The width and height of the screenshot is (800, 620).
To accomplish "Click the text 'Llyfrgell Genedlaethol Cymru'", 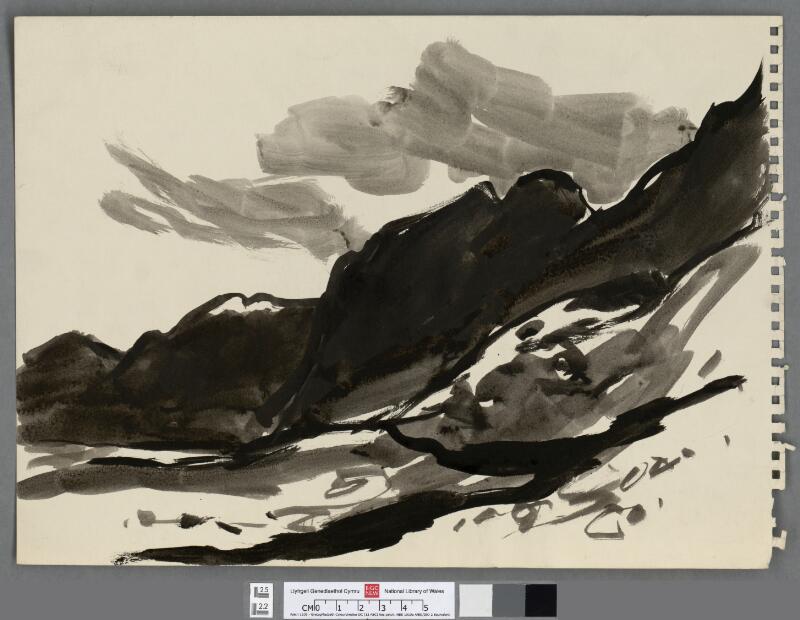I will coord(325,591).
